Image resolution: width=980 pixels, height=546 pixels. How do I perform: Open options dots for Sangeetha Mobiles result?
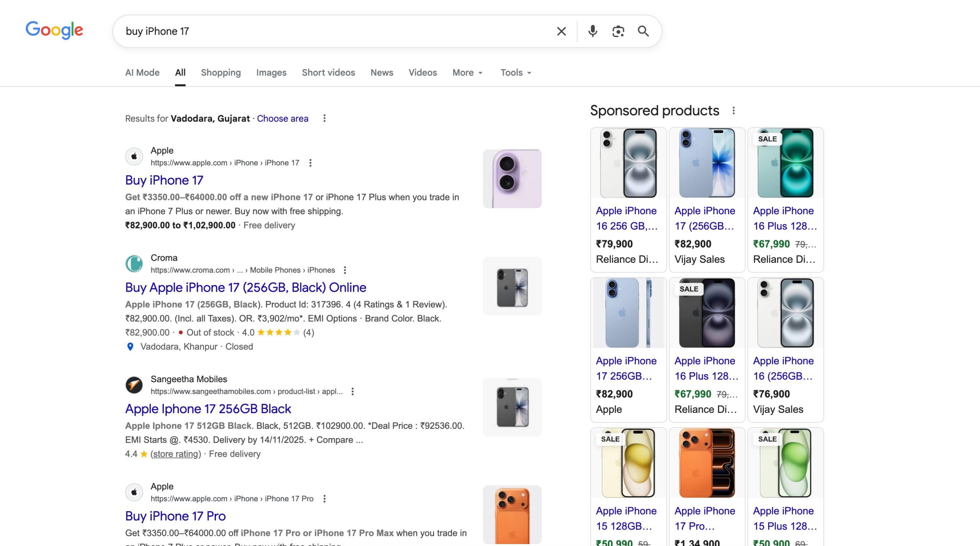pos(353,391)
